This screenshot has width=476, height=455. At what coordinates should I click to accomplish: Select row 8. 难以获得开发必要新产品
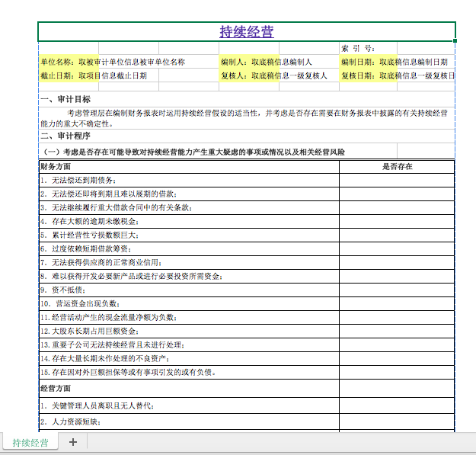click(189, 276)
